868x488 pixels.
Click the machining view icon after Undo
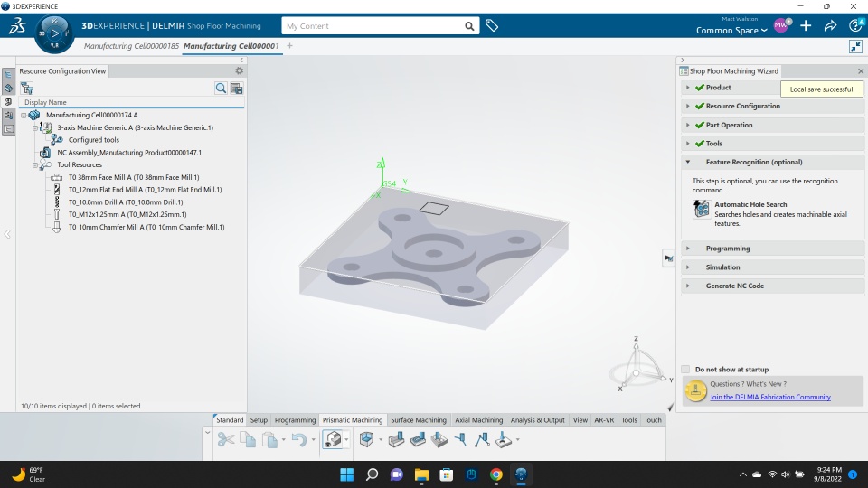coord(332,440)
